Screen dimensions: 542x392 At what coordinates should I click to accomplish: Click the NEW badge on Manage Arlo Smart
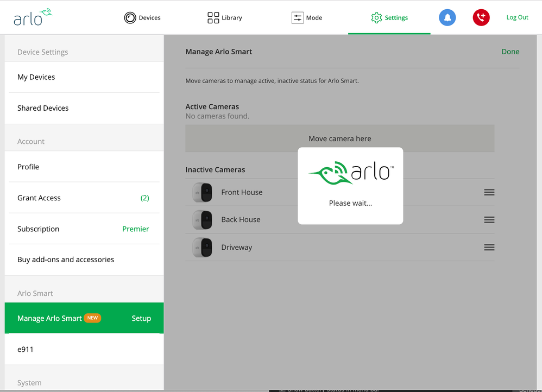tap(92, 318)
